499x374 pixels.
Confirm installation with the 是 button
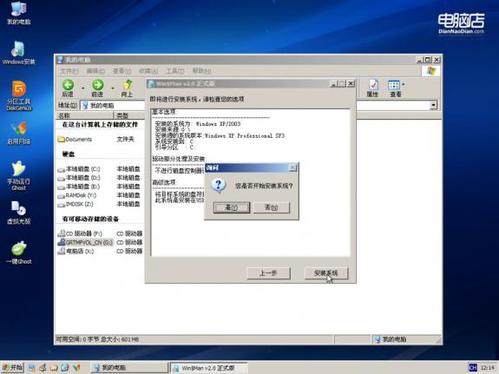[232, 208]
